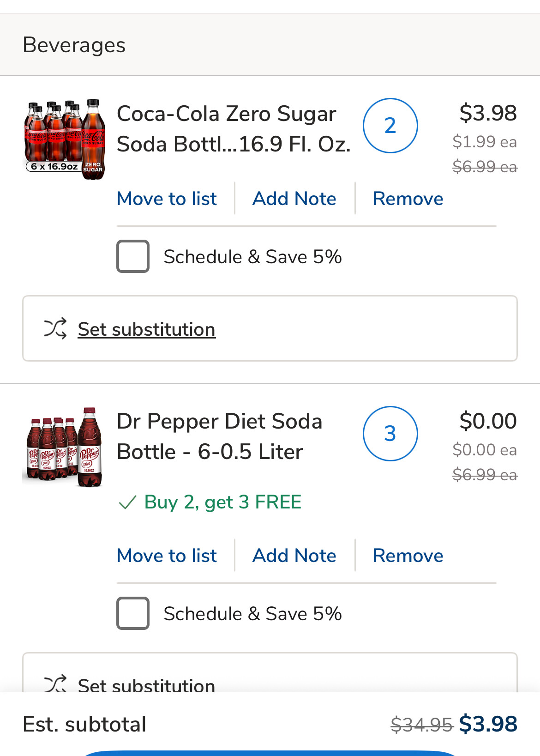Screen dimensions: 540x756
Task: Tap the Dr Pepper Diet Soda product image
Action: 62,447
